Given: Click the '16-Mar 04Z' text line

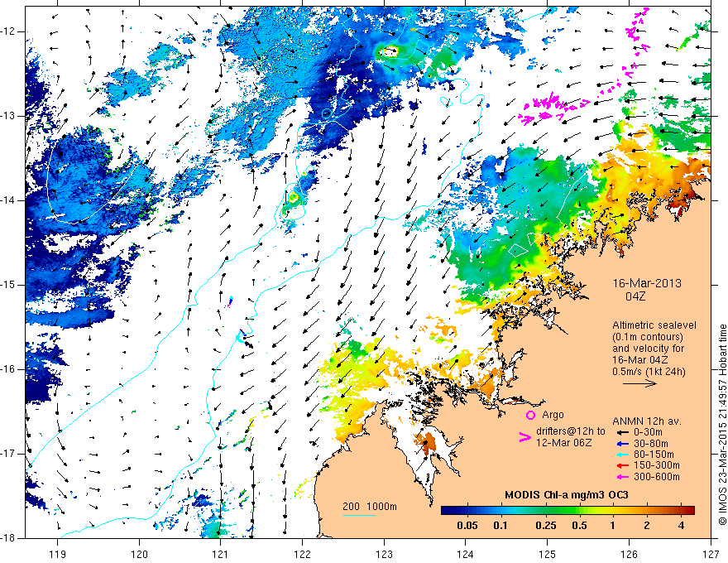Looking at the screenshot, I should tap(640, 360).
